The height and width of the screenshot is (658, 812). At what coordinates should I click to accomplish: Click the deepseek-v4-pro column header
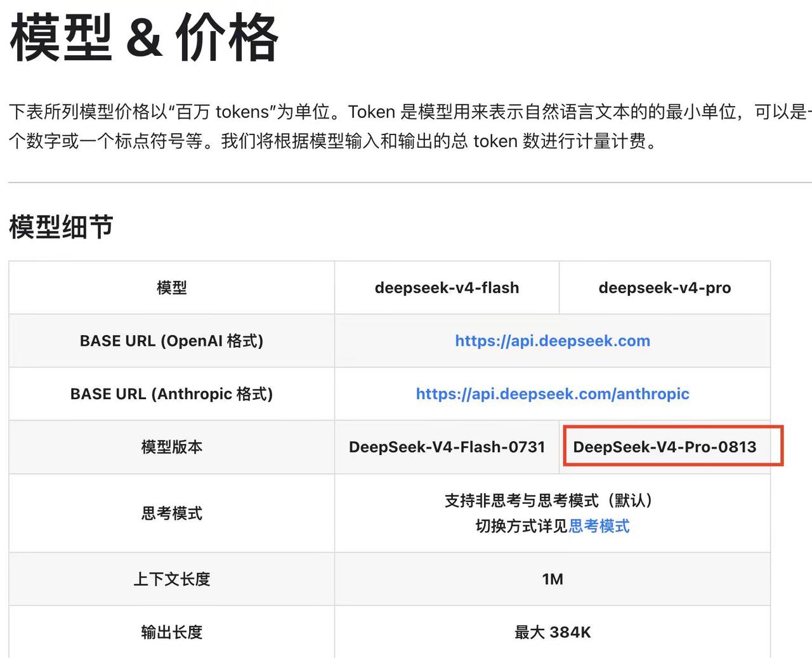tap(665, 287)
